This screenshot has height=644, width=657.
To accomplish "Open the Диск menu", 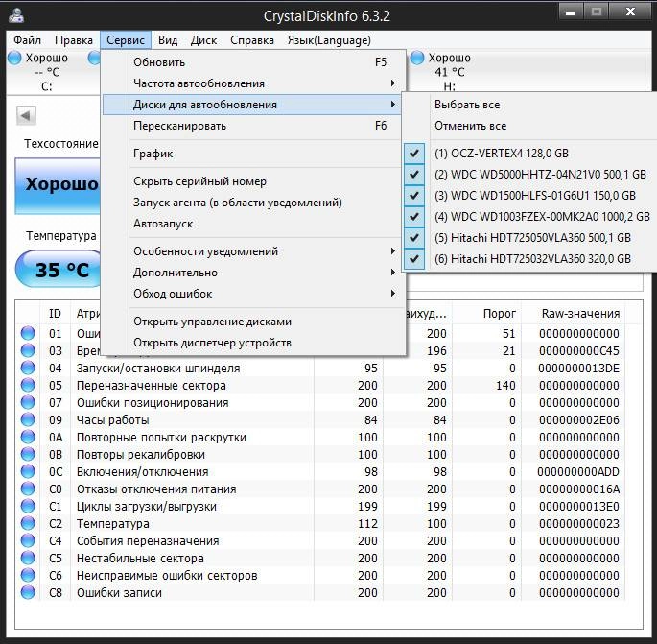I will pyautogui.click(x=203, y=40).
